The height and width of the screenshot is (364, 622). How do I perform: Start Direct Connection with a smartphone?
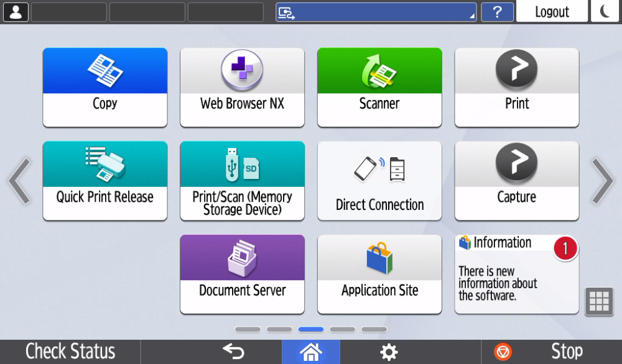[x=379, y=181]
